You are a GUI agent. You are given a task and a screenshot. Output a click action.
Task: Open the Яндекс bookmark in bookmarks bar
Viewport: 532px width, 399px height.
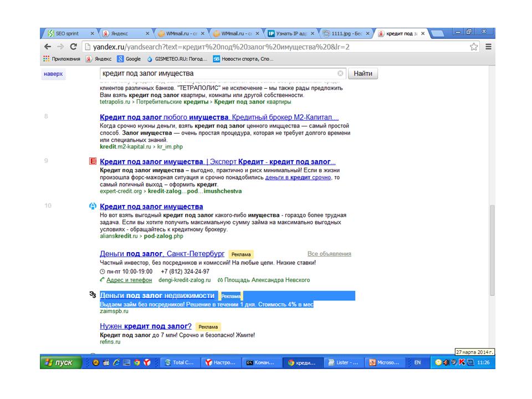point(99,59)
